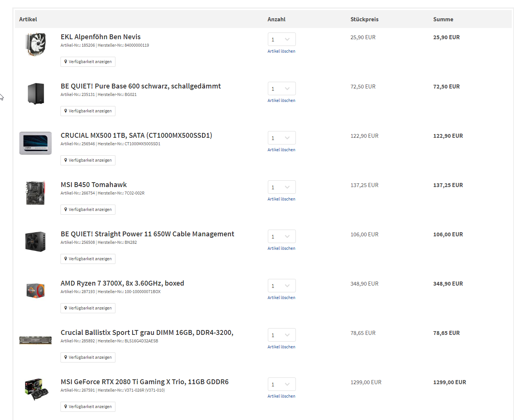Open quantity dropdown for EKL Alpenföhn Ben Nevis
Viewport: 514px width, 420px height.
point(282,39)
